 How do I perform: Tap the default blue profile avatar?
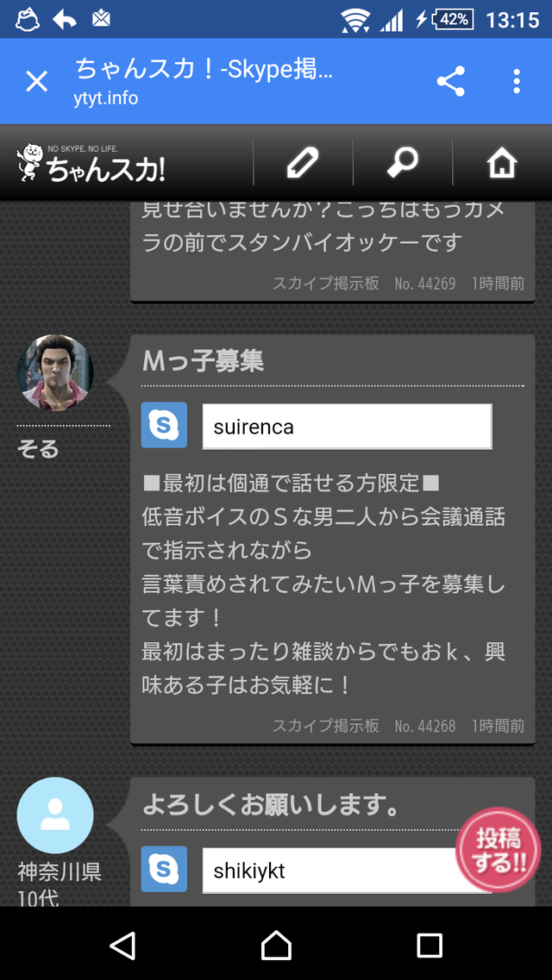55,815
